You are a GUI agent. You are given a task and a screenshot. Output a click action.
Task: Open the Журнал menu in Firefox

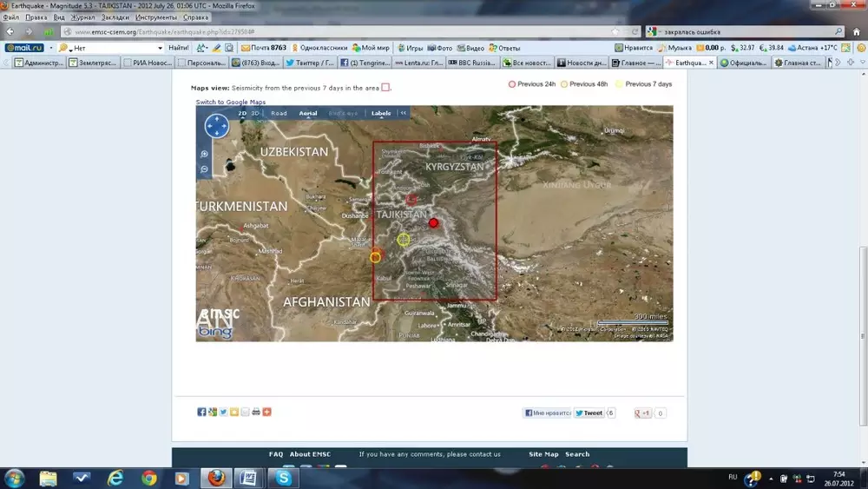click(x=82, y=17)
